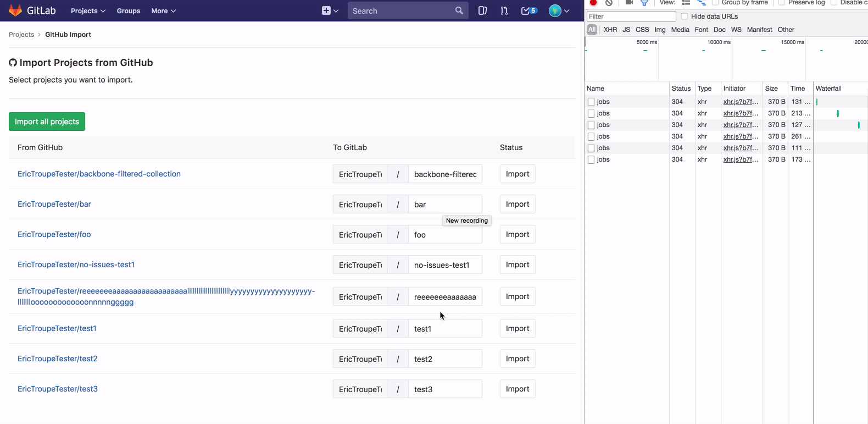Select the Groups menu item

click(x=129, y=10)
